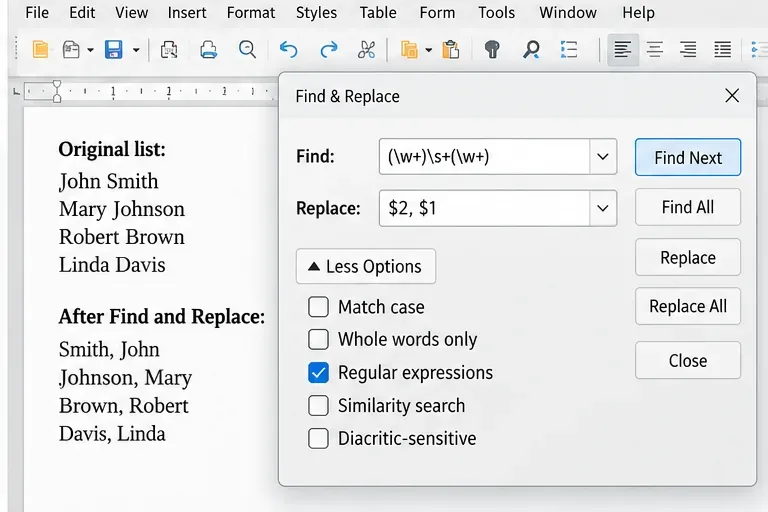Open the Templates icon in the toolbar
Screen dimensions: 768x512
(72, 50)
